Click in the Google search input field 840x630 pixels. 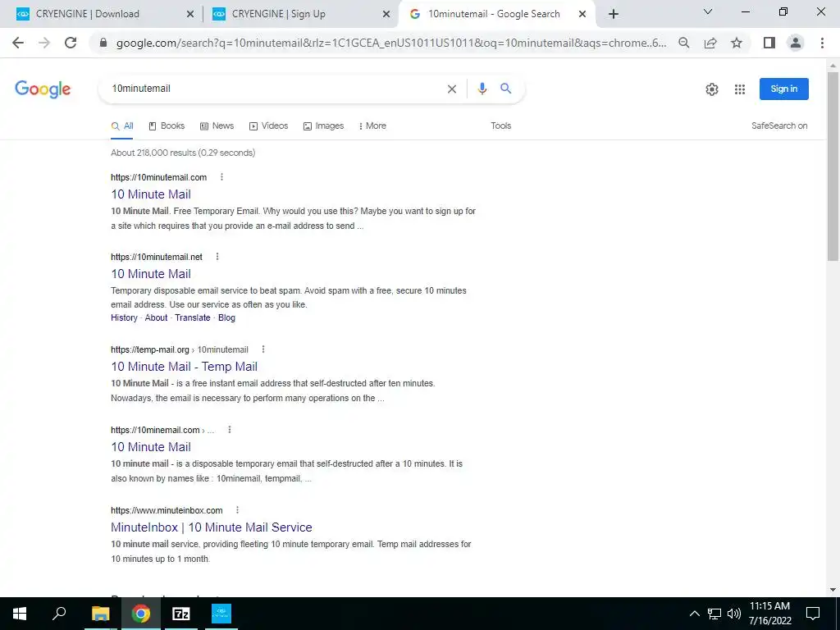[273, 89]
